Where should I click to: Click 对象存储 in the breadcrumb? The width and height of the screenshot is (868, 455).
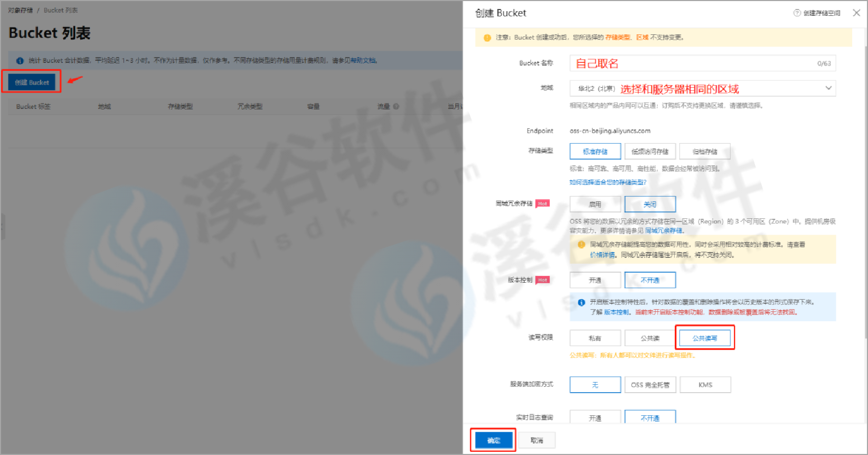point(20,10)
